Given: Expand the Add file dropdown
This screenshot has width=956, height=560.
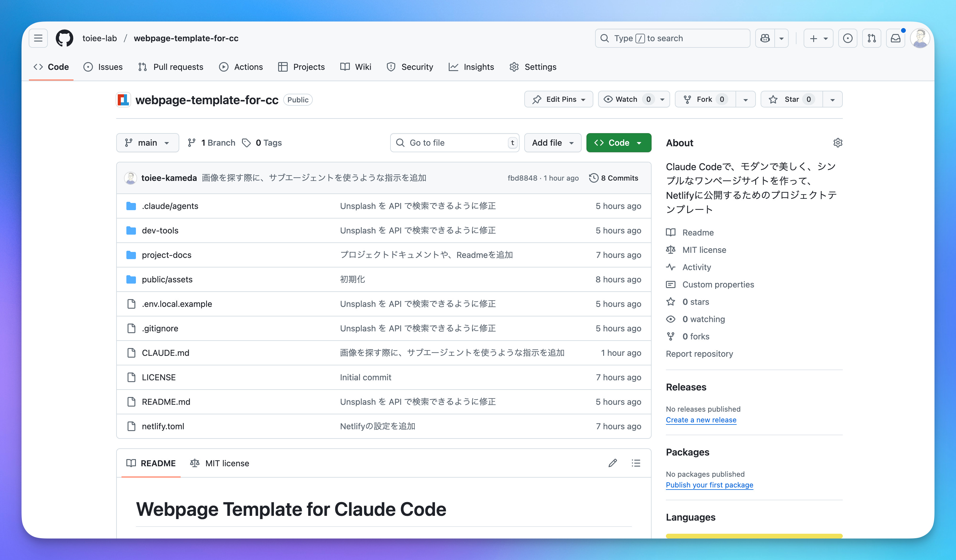Looking at the screenshot, I should tap(552, 143).
